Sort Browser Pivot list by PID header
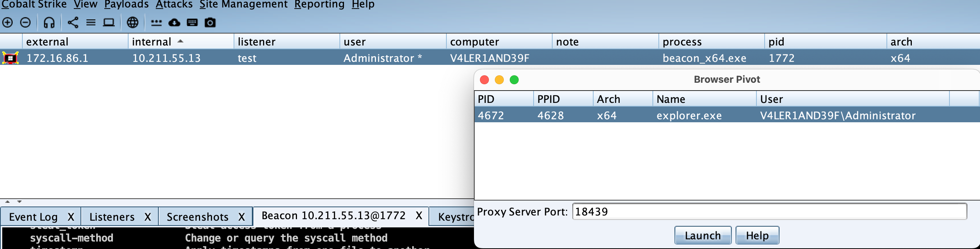The height and width of the screenshot is (249, 980). pos(504,99)
